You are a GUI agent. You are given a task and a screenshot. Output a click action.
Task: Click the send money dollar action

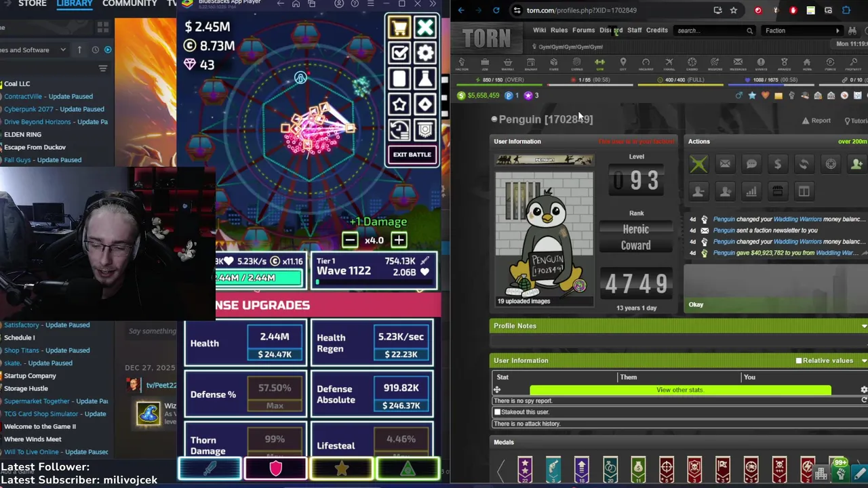(778, 163)
